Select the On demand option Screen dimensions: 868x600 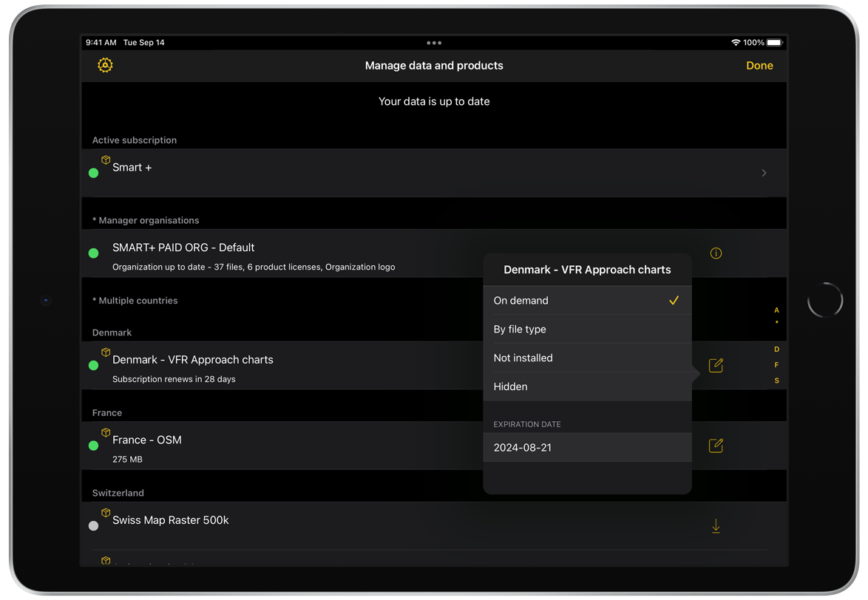click(587, 300)
